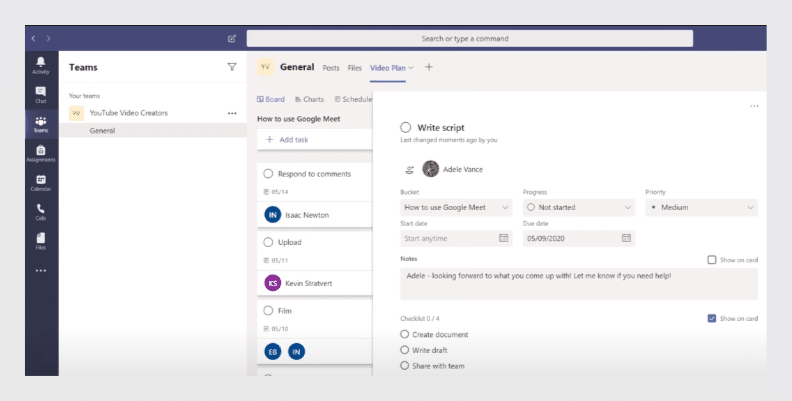
Task: Click the Start date input field
Action: coord(456,238)
